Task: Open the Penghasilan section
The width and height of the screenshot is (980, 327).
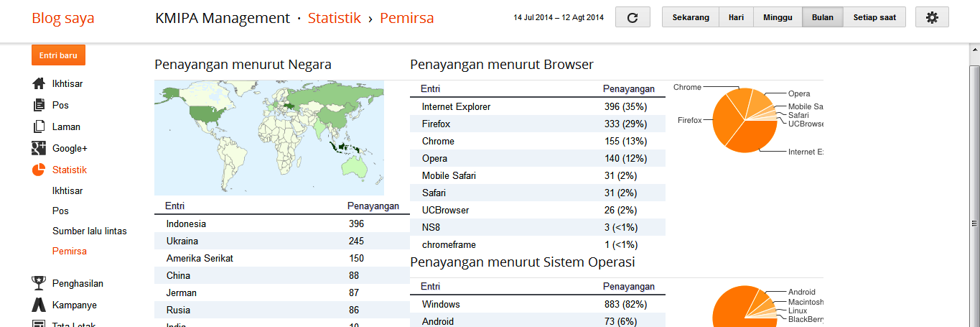Action: tap(78, 283)
